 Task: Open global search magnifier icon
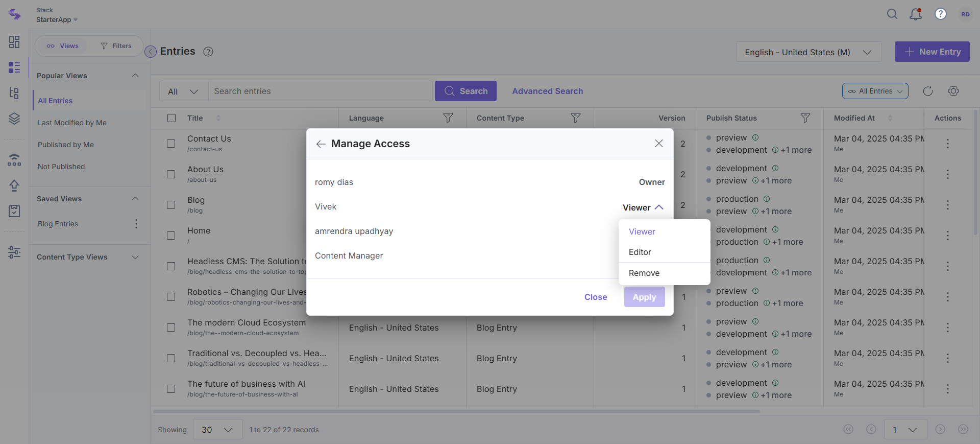tap(892, 14)
